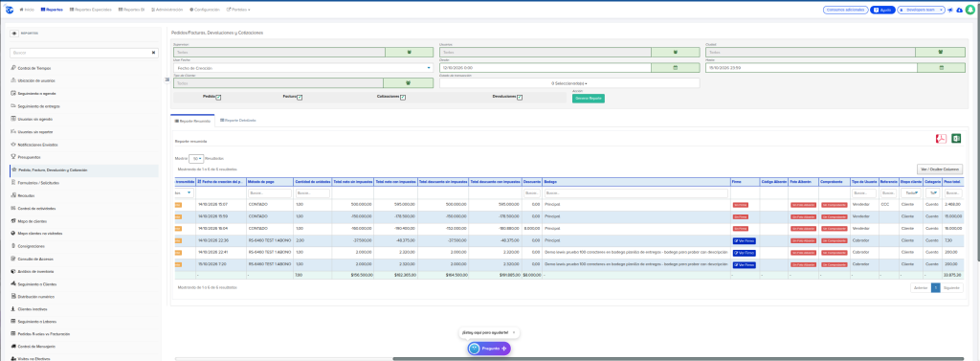The image size is (980, 361).
Task: Toggle the Cotizaciones checkbox
Action: tap(403, 97)
